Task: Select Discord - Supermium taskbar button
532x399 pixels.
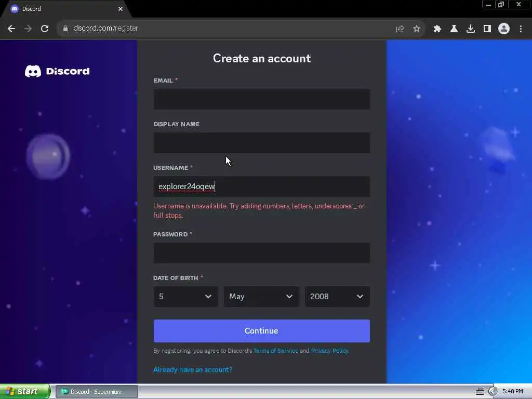Action: coord(97,392)
